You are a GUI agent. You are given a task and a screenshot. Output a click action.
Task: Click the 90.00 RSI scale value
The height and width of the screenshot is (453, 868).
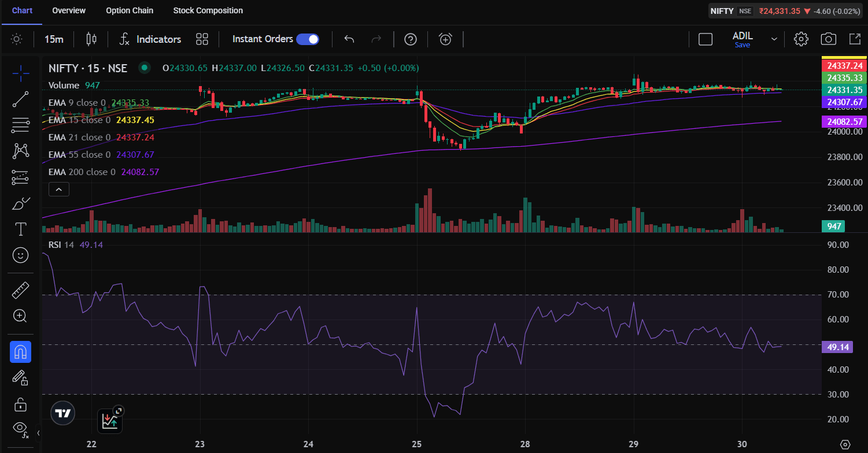coord(838,245)
